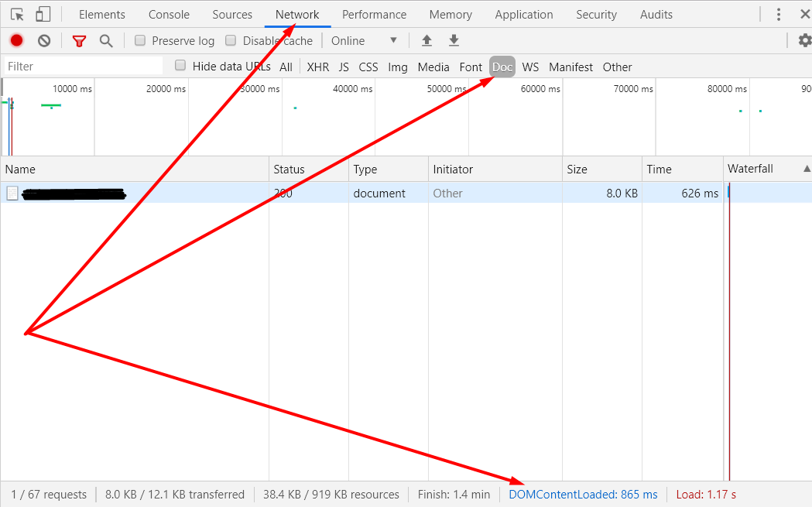This screenshot has width=812, height=507.
Task: Click the green request bar near 10000 ms
Action: 51,105
